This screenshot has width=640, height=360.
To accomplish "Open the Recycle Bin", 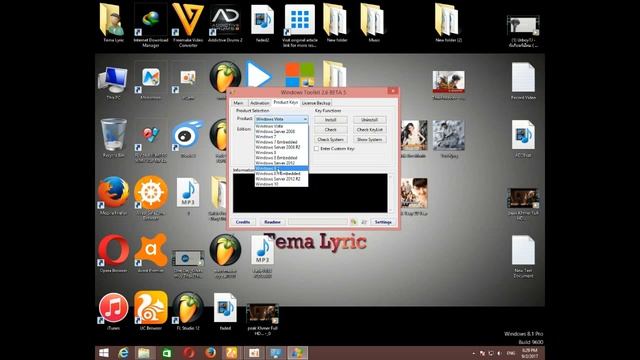I will click(x=113, y=138).
